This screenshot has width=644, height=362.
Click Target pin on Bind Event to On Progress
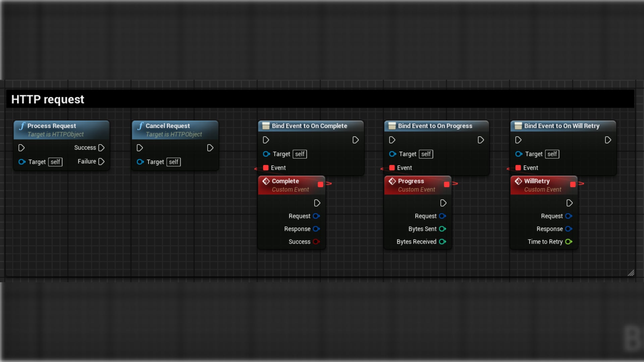(x=392, y=154)
